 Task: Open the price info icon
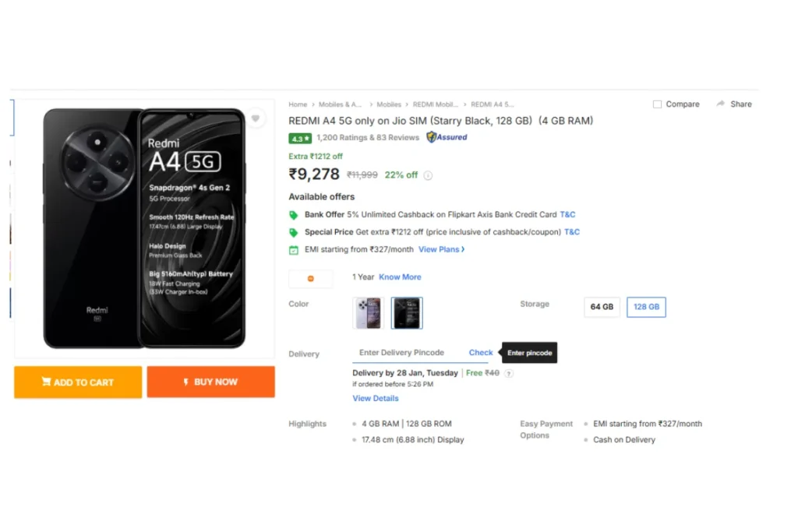pos(428,175)
